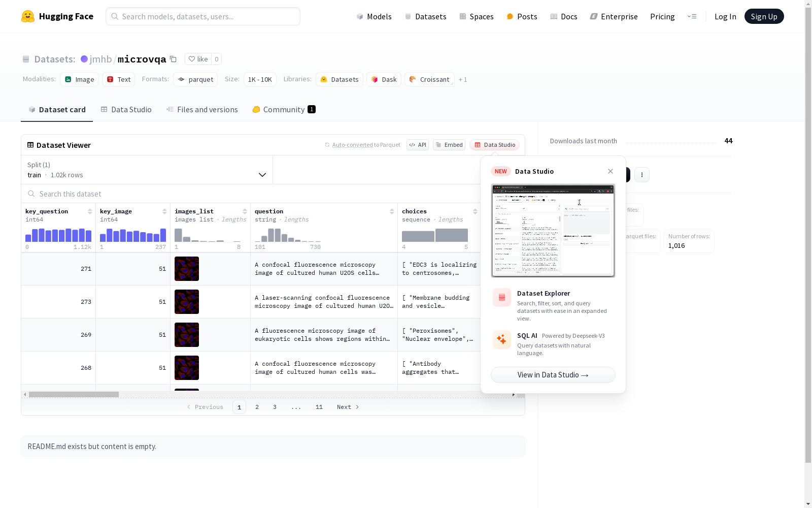Click the API button in viewer
Image resolution: width=812 pixels, height=508 pixels.
coord(418,145)
